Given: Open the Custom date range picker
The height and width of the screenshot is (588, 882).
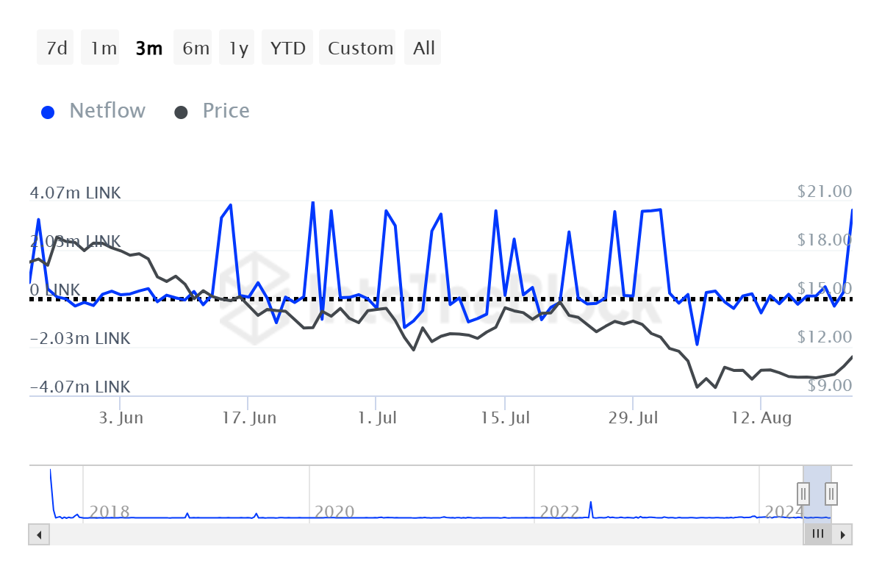Looking at the screenshot, I should (x=360, y=49).
